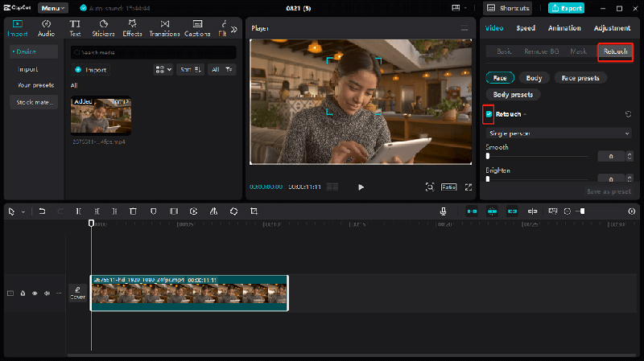Switch to the Animation tab
The height and width of the screenshot is (361, 644).
click(564, 28)
